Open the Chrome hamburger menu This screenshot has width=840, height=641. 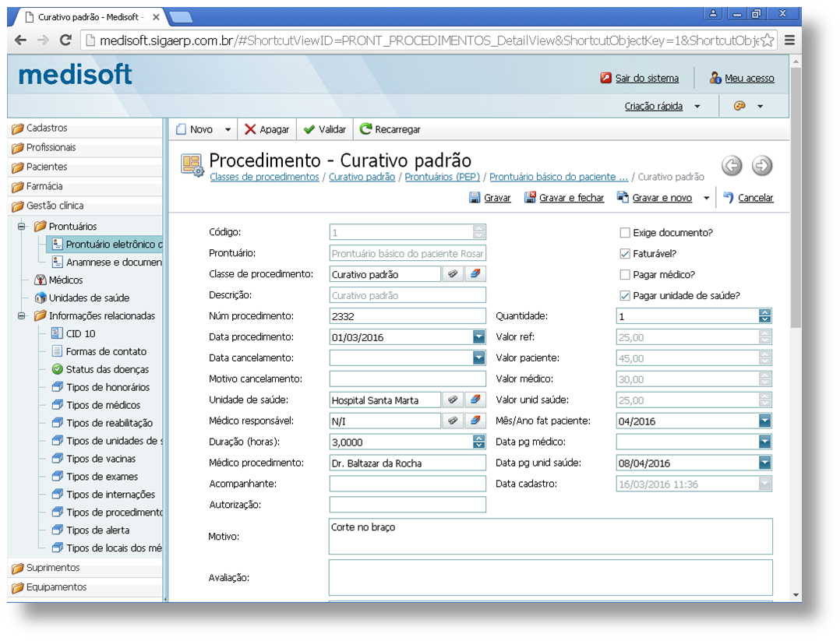(x=789, y=41)
